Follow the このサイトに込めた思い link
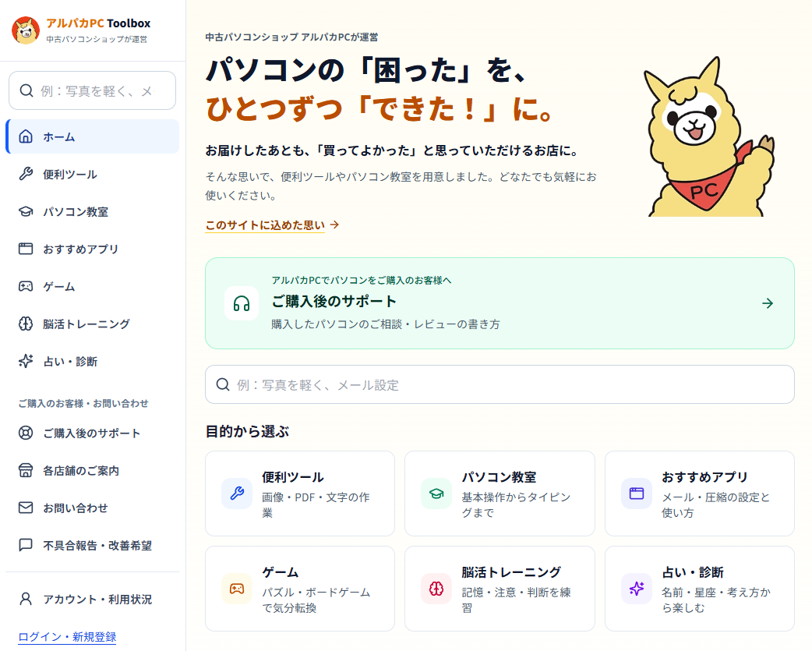 272,225
